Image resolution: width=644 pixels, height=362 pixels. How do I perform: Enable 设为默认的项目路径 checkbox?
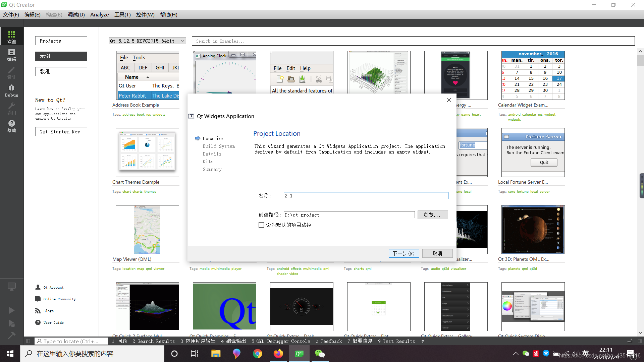(x=261, y=225)
